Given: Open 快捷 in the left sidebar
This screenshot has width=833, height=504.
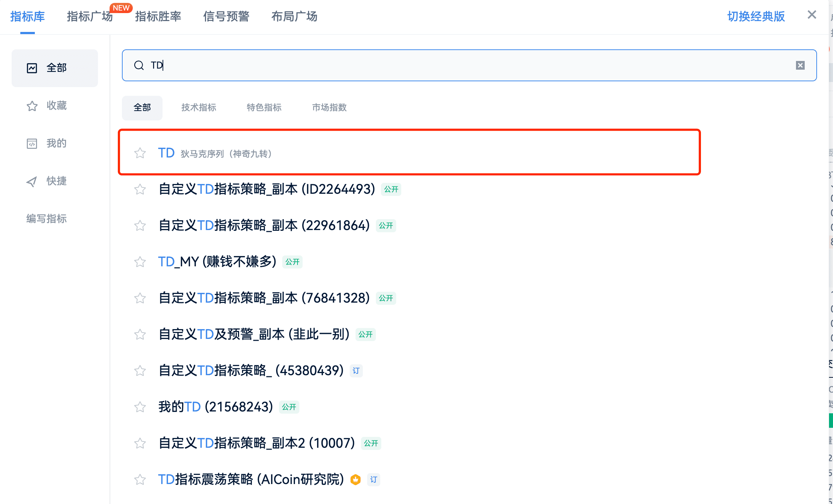Looking at the screenshot, I should point(55,181).
